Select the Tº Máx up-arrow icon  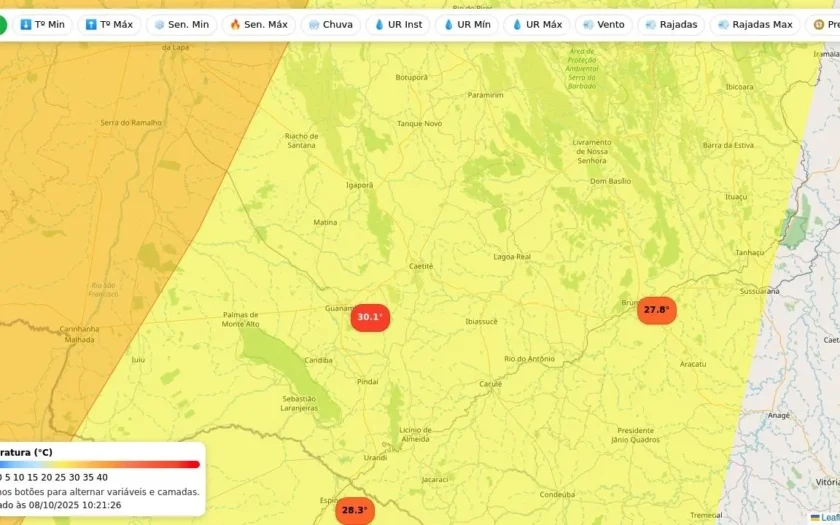91,25
